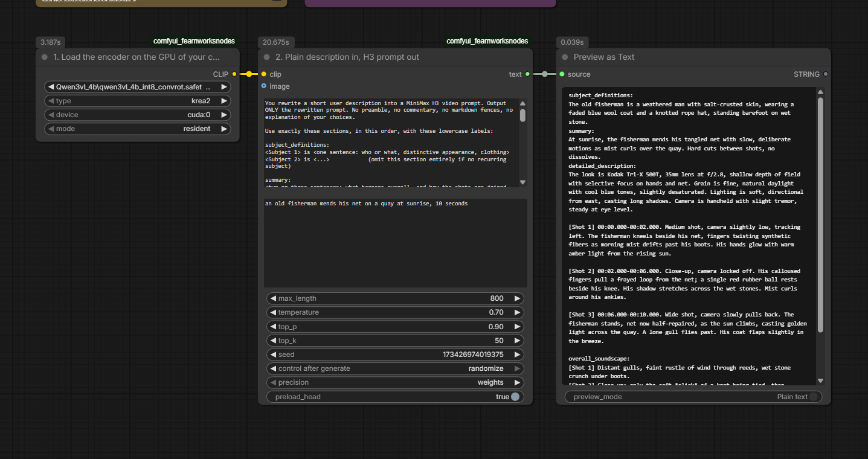This screenshot has width=868, height=459.
Task: Switch mode to next option using right arrow
Action: 224,129
